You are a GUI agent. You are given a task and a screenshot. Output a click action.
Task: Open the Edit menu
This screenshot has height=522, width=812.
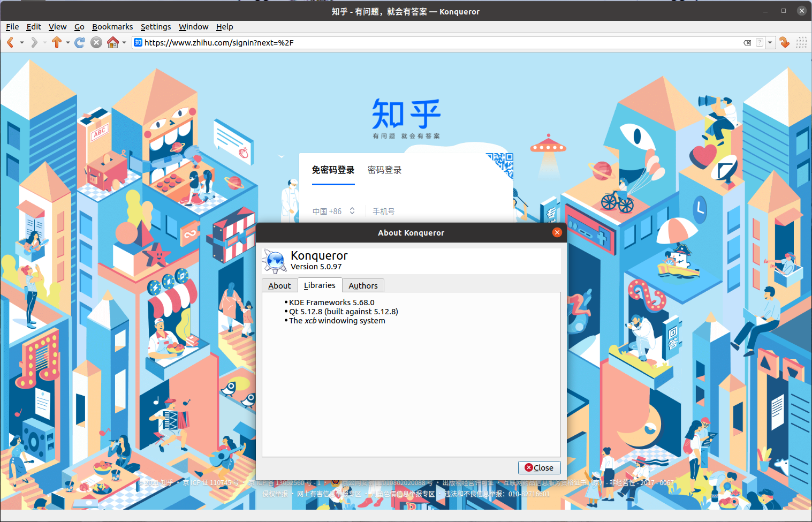(34, 27)
